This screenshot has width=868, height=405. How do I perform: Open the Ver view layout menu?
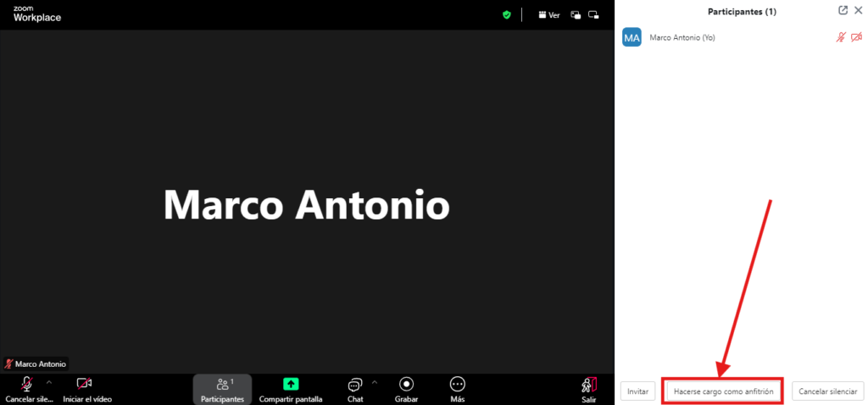[549, 14]
